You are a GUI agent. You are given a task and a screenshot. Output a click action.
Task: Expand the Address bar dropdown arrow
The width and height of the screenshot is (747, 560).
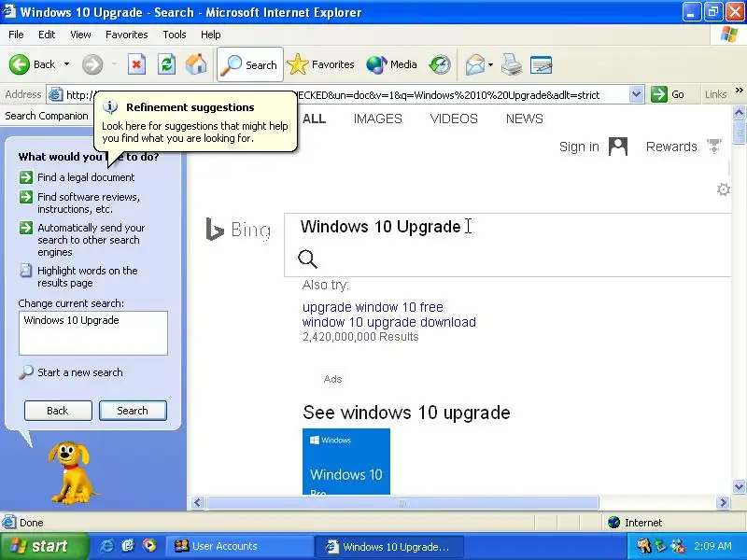[x=636, y=95]
